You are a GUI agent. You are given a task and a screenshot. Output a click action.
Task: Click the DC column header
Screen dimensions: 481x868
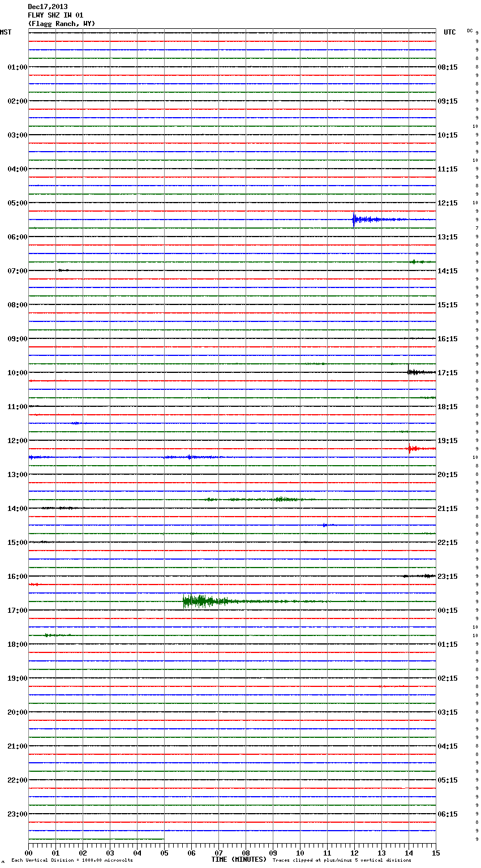(x=470, y=31)
